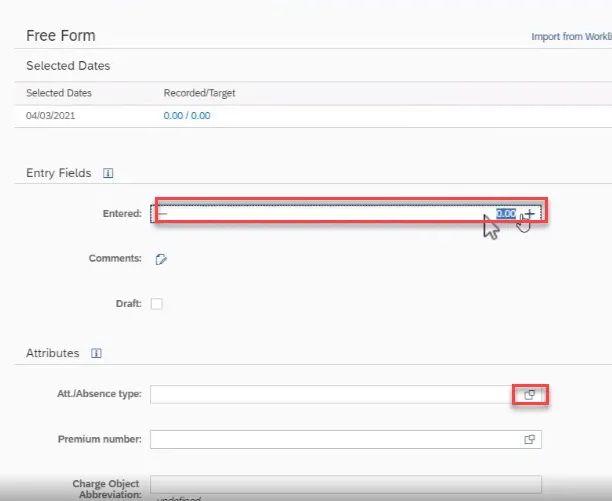Select the 0.00 value in Entered field

coord(506,214)
